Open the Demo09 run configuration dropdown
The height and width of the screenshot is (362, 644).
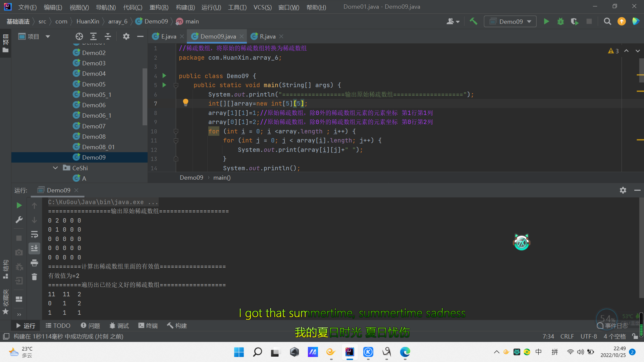pos(510,21)
